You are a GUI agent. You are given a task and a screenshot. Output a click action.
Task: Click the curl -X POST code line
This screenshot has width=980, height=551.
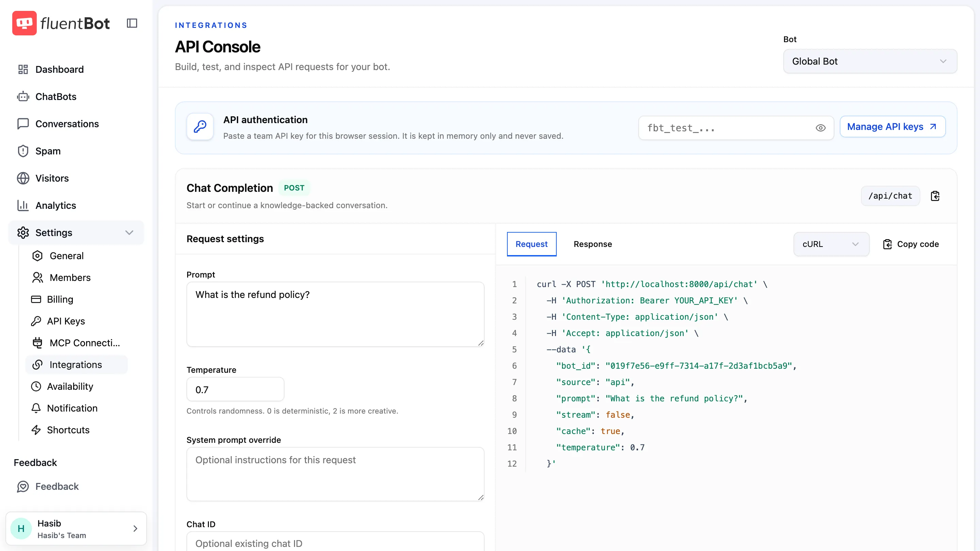[652, 284]
